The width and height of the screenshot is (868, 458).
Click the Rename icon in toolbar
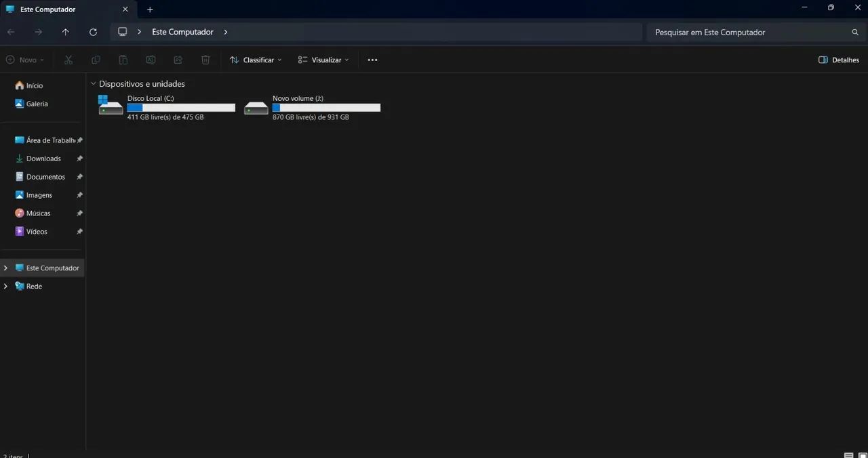(x=151, y=60)
